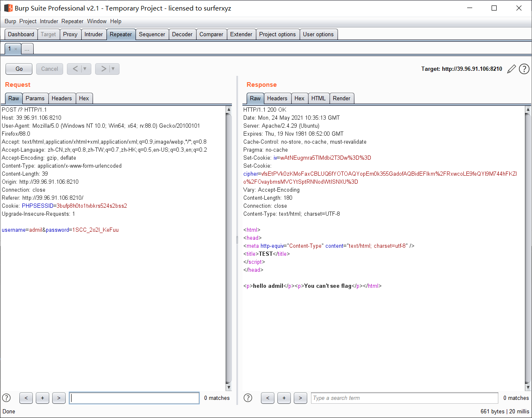
Task: Click the Cancel button
Action: tap(50, 69)
